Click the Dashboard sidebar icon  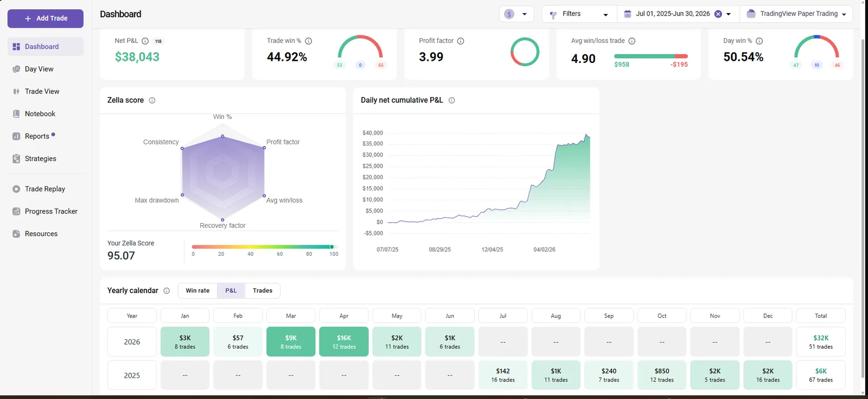16,47
